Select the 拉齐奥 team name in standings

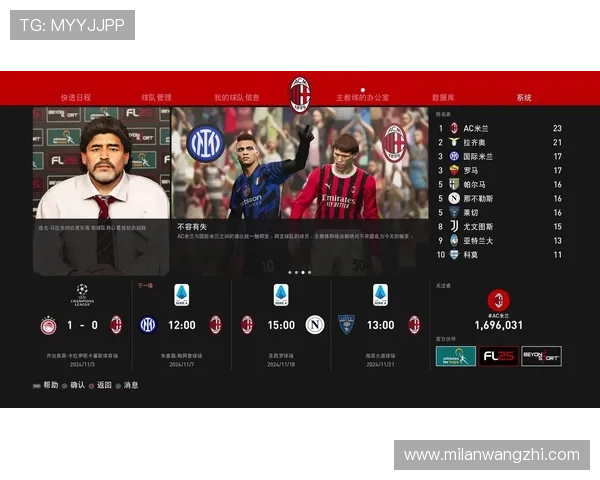[474, 142]
